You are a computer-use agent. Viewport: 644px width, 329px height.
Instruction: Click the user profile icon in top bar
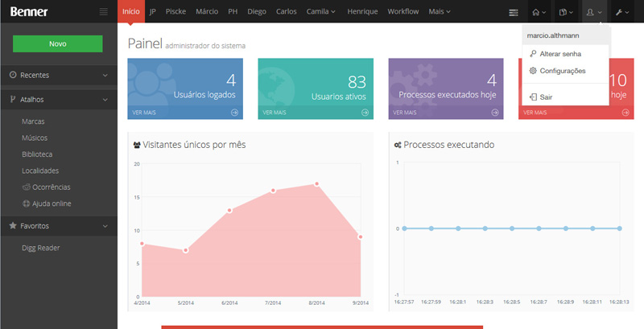pos(593,12)
